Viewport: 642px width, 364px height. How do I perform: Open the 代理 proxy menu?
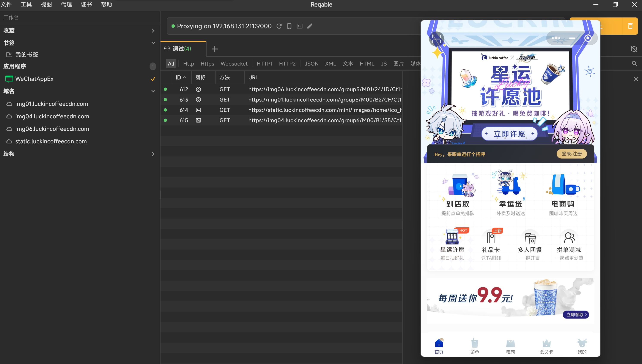(x=66, y=5)
